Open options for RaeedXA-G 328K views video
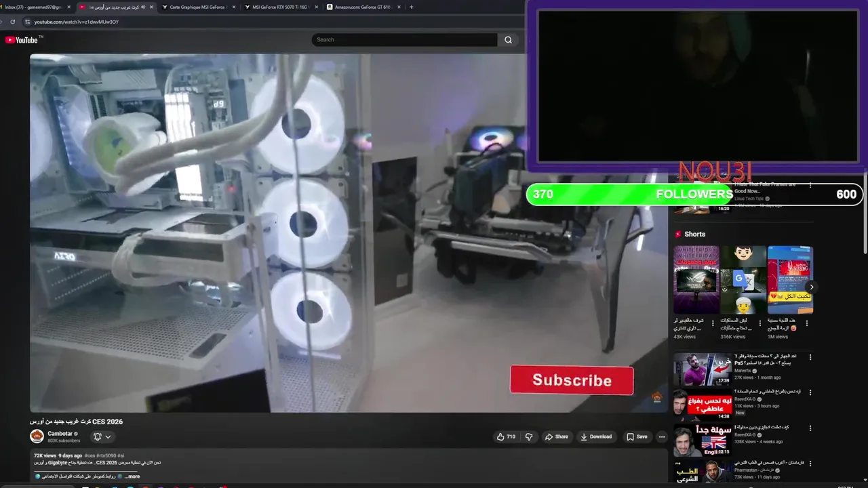 810,428
